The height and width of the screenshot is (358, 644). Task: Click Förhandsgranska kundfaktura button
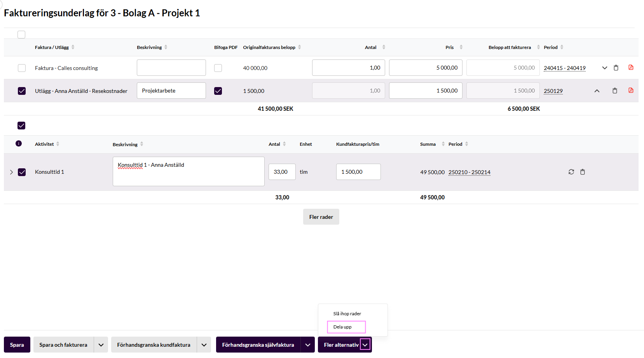154,345
